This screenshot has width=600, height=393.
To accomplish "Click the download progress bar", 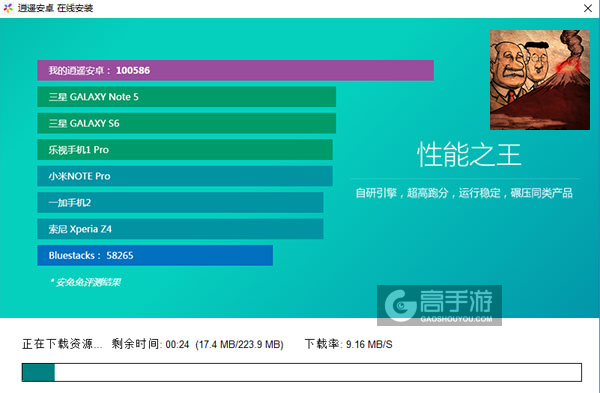I will click(302, 372).
